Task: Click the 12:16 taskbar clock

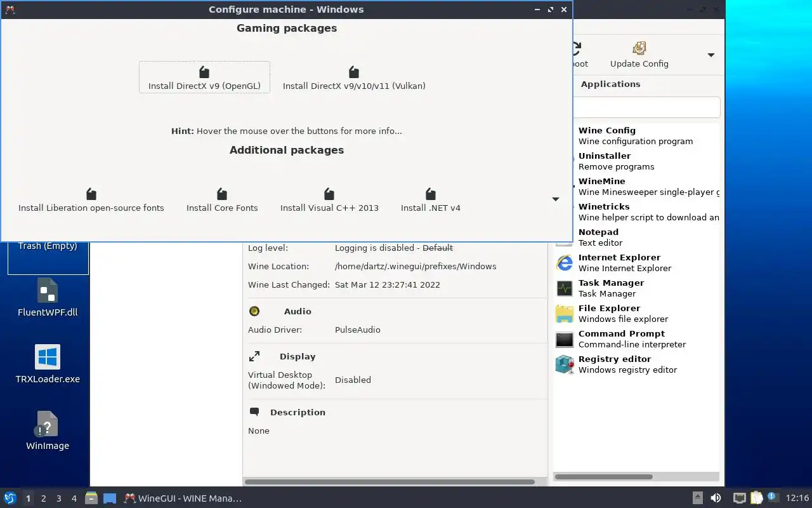Action: pyautogui.click(x=797, y=498)
